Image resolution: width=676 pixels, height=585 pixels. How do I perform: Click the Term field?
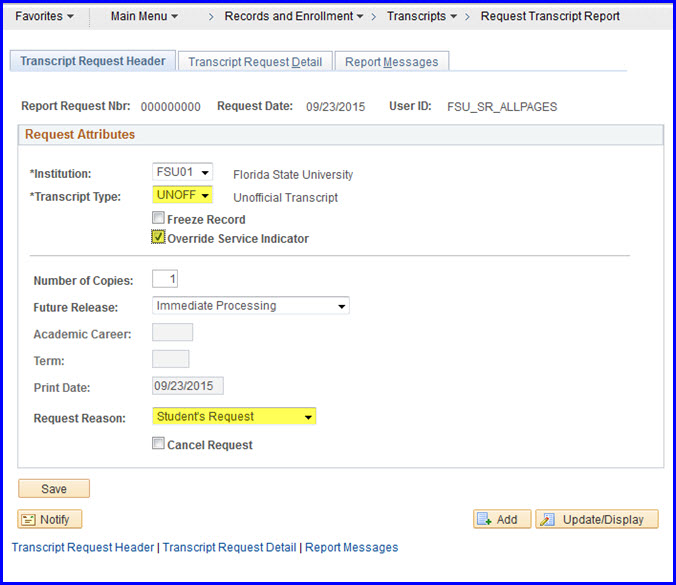tap(171, 359)
